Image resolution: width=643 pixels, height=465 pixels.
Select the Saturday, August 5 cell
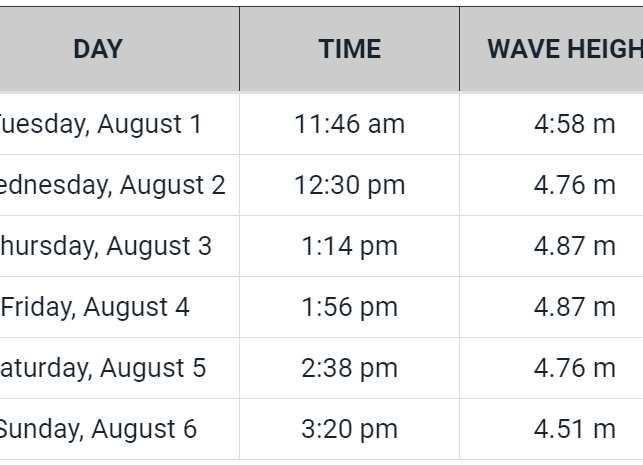pos(101,368)
